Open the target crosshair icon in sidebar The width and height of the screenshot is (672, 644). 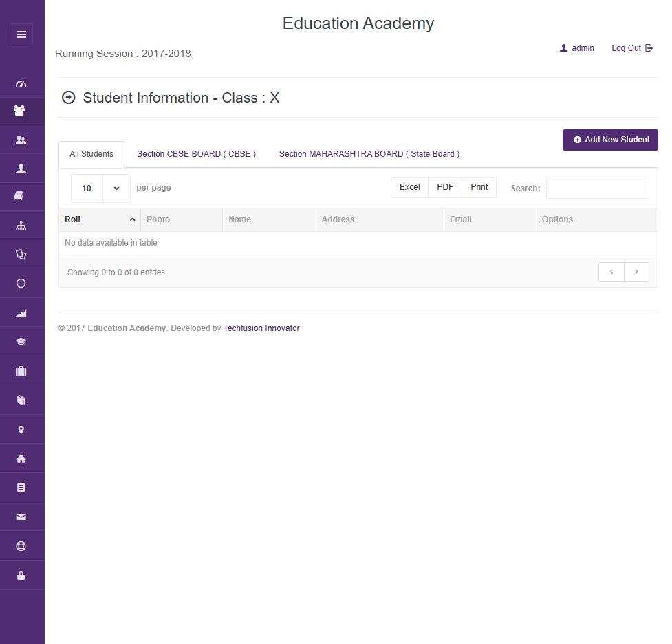tap(21, 283)
